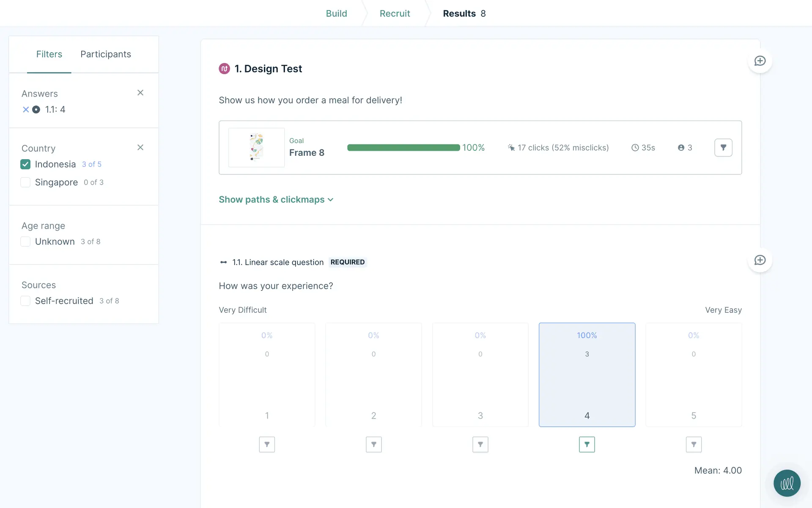
Task: Filter by scale answer 3
Action: point(480,444)
